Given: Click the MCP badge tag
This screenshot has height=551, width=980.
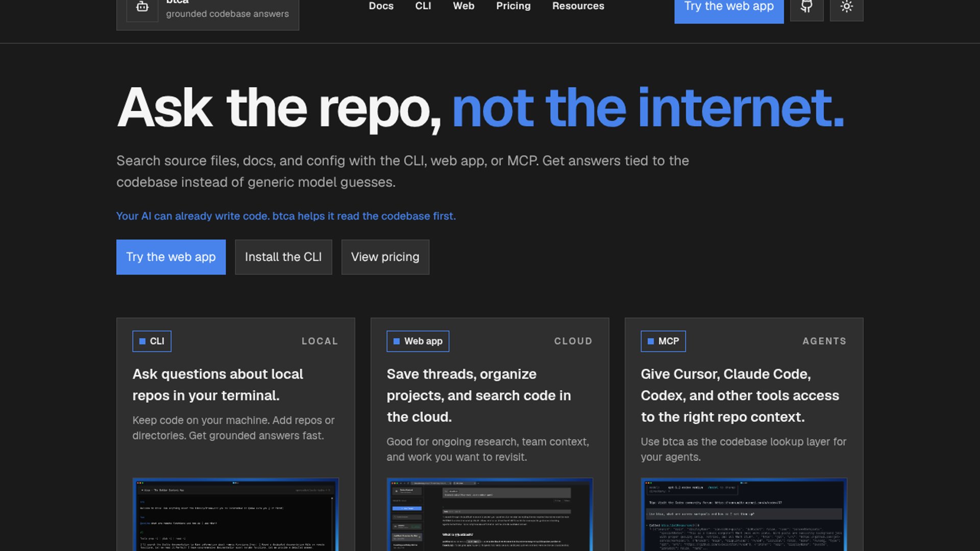Looking at the screenshot, I should [x=663, y=341].
